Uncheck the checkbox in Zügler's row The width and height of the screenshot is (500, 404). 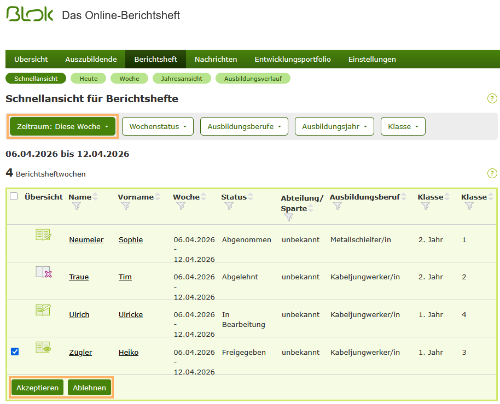(15, 351)
